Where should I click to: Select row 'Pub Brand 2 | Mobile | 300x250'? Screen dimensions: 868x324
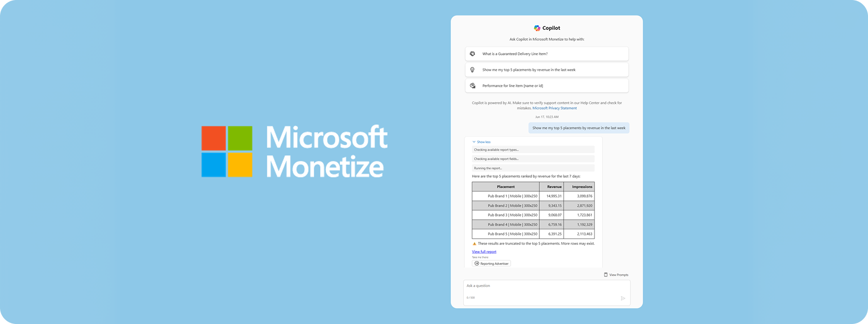coord(533,206)
